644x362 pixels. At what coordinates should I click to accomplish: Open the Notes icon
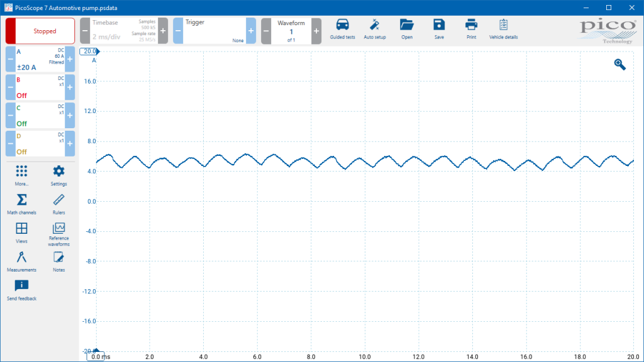(58, 261)
